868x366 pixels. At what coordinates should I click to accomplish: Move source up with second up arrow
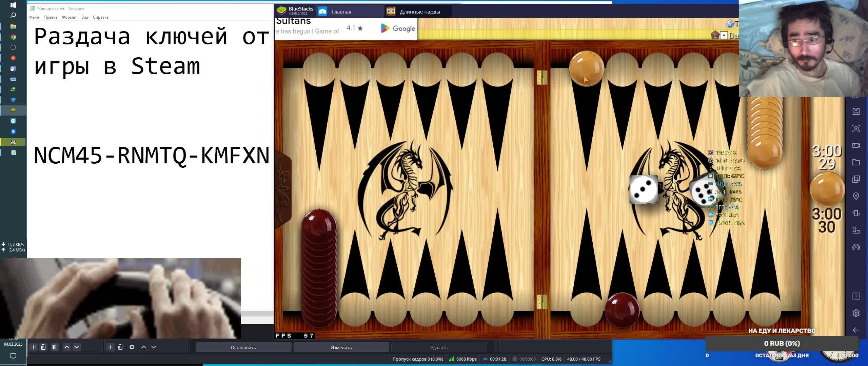(x=144, y=347)
